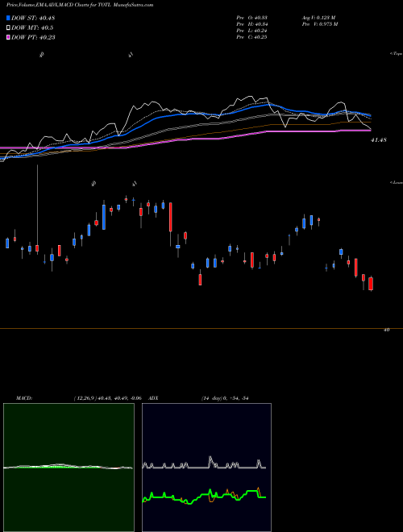Click the 41.48 EMA price label
403x532 pixels.
point(379,139)
